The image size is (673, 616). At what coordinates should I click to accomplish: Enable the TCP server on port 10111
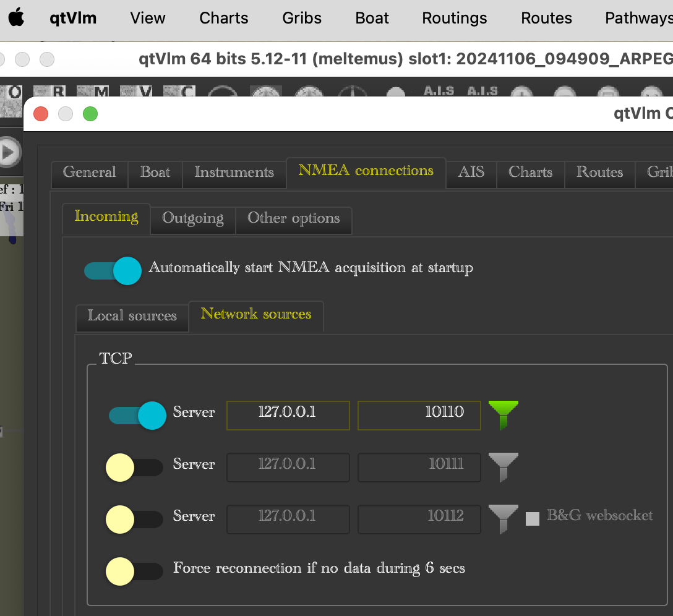click(x=134, y=468)
